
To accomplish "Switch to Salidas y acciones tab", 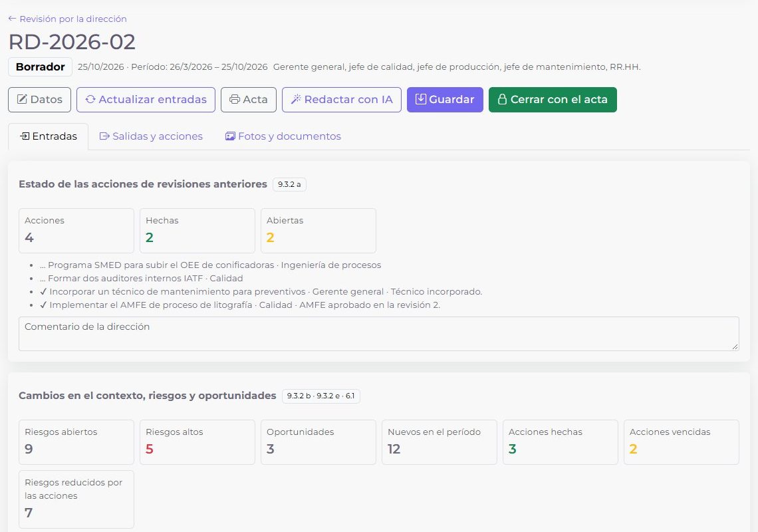I will 151,136.
